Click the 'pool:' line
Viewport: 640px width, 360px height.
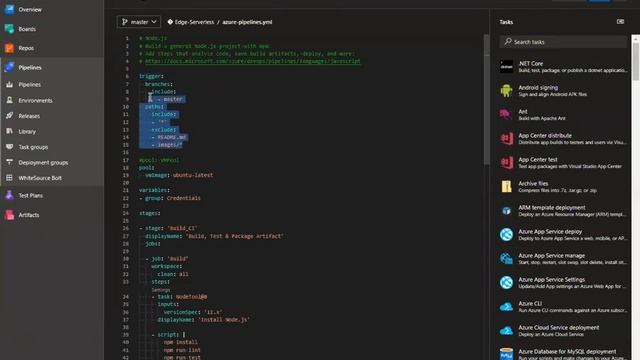pos(147,167)
